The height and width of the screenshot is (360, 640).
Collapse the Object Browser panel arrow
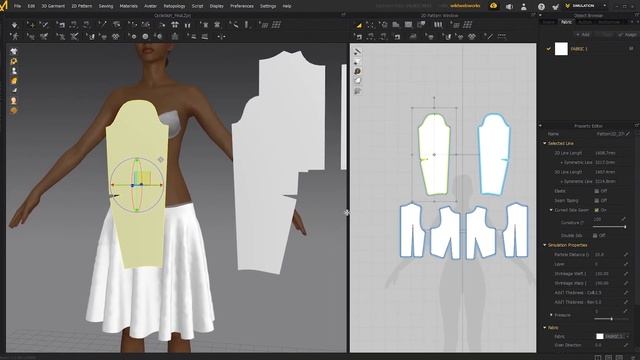[540, 16]
